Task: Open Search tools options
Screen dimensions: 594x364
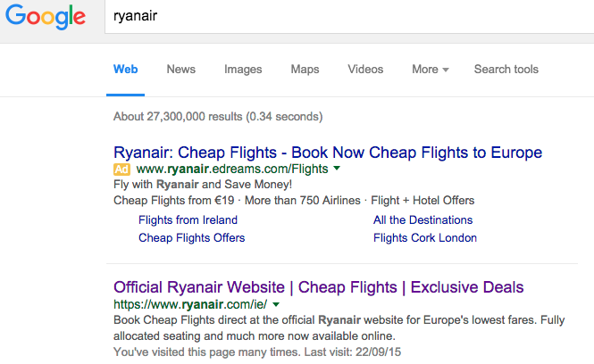Action: coord(506,70)
